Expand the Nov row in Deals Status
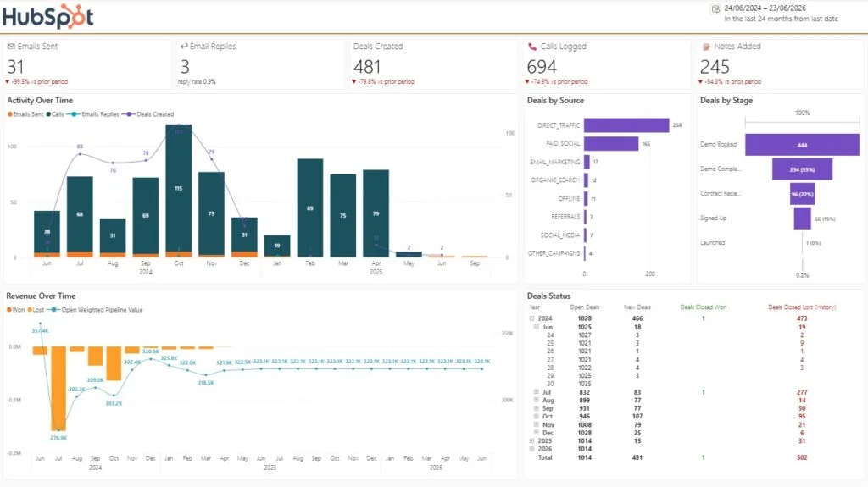 (536, 424)
